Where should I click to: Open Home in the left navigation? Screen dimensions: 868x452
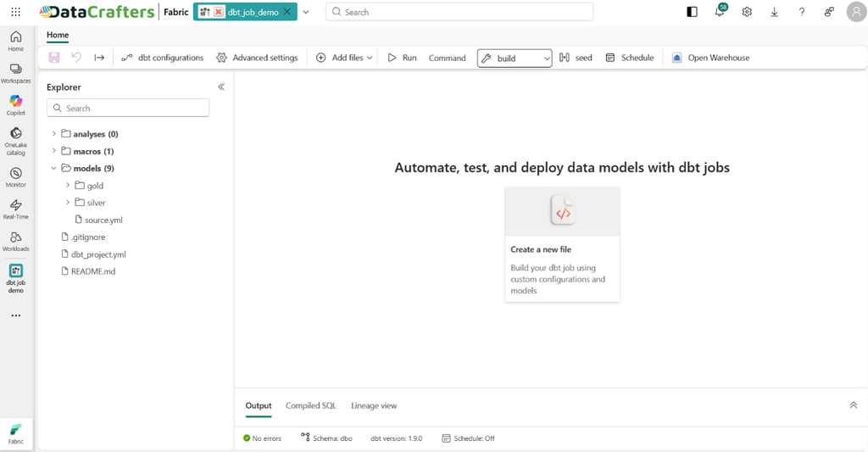point(16,41)
